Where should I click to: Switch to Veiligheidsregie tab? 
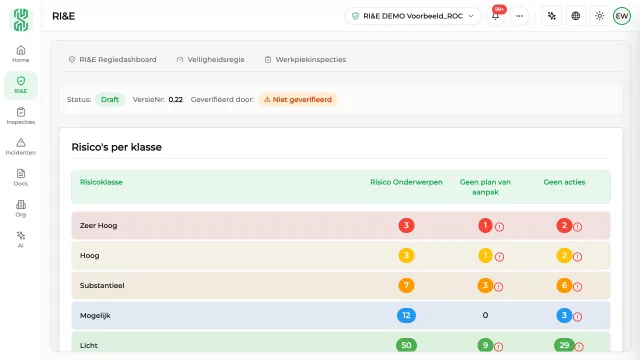[211, 60]
